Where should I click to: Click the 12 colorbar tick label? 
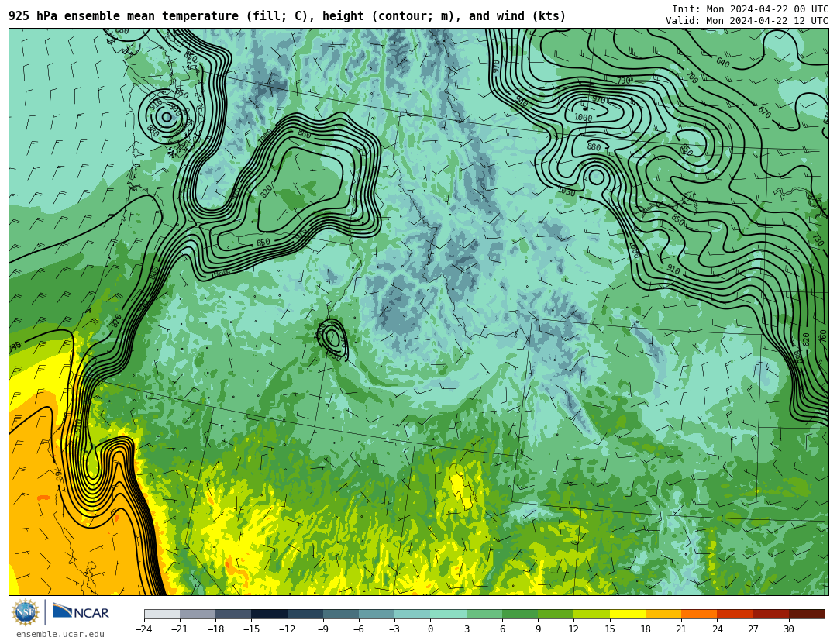pos(573,629)
